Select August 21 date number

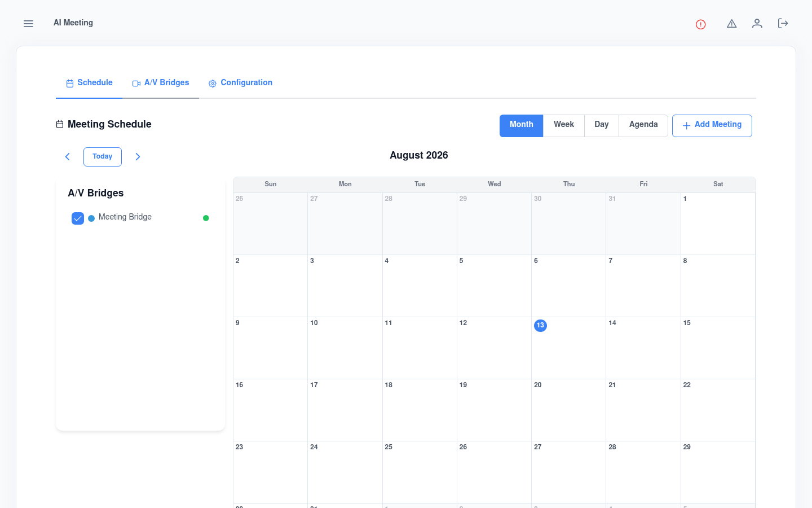612,385
